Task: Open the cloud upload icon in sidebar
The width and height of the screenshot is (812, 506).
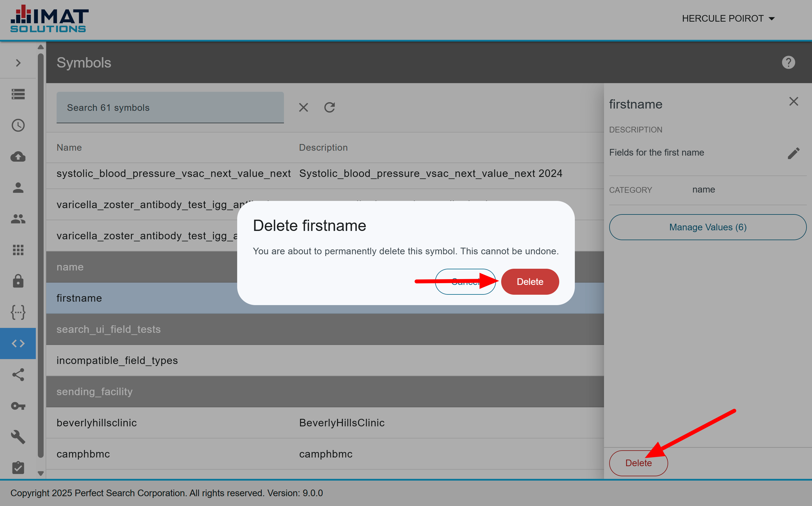Action: click(18, 156)
